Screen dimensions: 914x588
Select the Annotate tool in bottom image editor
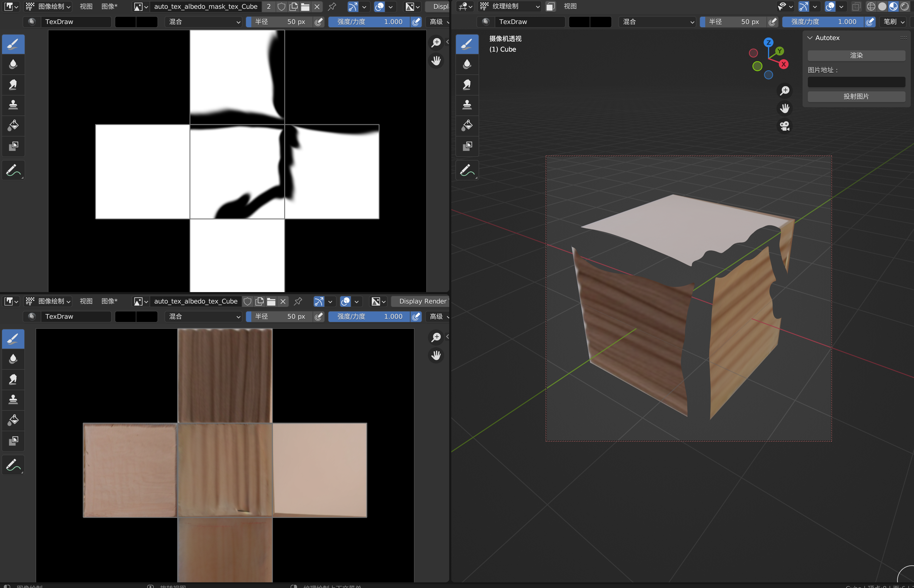pyautogui.click(x=13, y=465)
